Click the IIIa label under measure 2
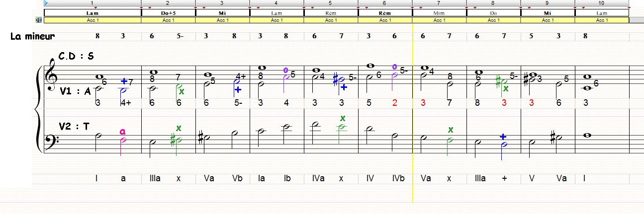Screen dimensions: 644x214 [155, 178]
